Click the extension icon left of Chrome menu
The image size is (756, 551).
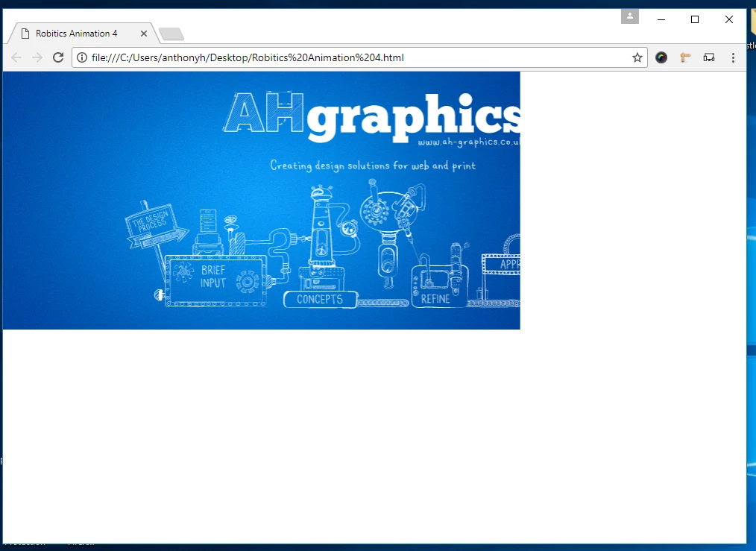coord(709,57)
